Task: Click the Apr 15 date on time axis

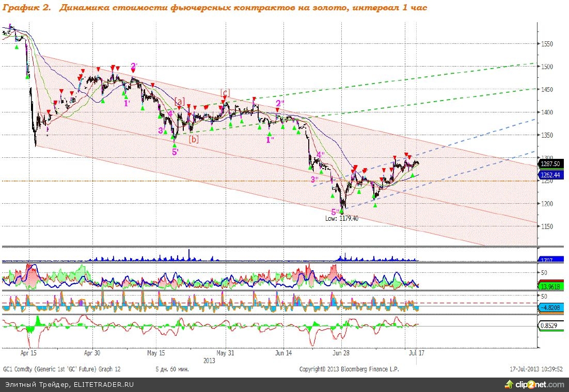Action: pyautogui.click(x=28, y=353)
